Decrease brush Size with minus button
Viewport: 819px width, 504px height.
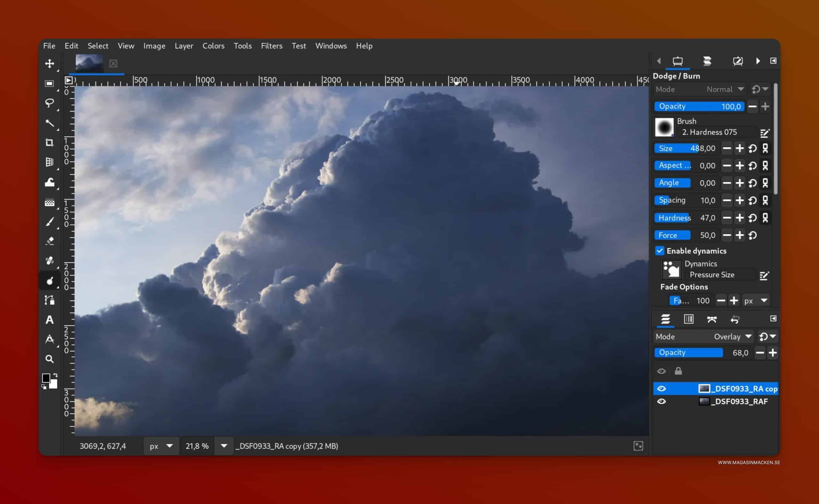(727, 148)
